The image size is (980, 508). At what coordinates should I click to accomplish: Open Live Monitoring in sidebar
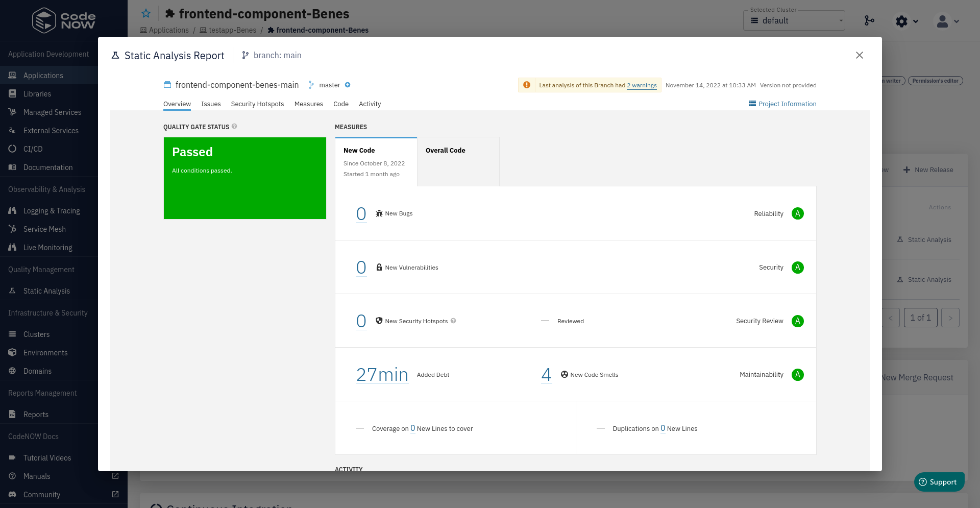click(49, 247)
